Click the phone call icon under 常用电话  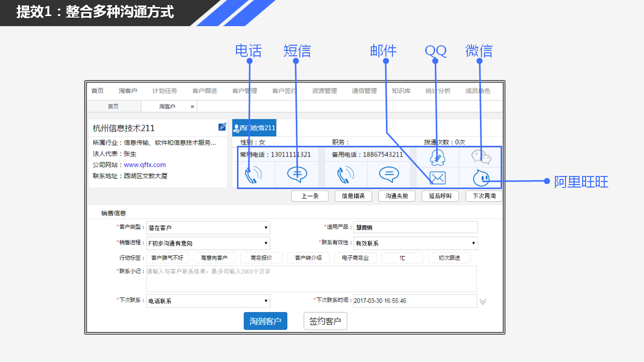[x=254, y=174]
